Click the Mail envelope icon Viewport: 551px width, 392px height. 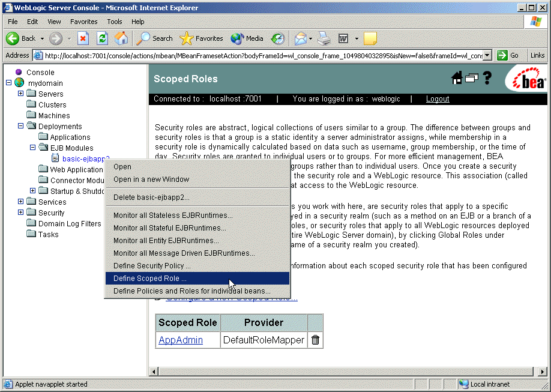[x=301, y=38]
